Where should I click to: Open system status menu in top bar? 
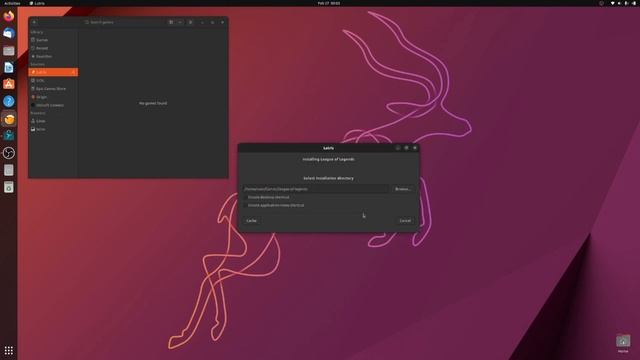pos(624,3)
